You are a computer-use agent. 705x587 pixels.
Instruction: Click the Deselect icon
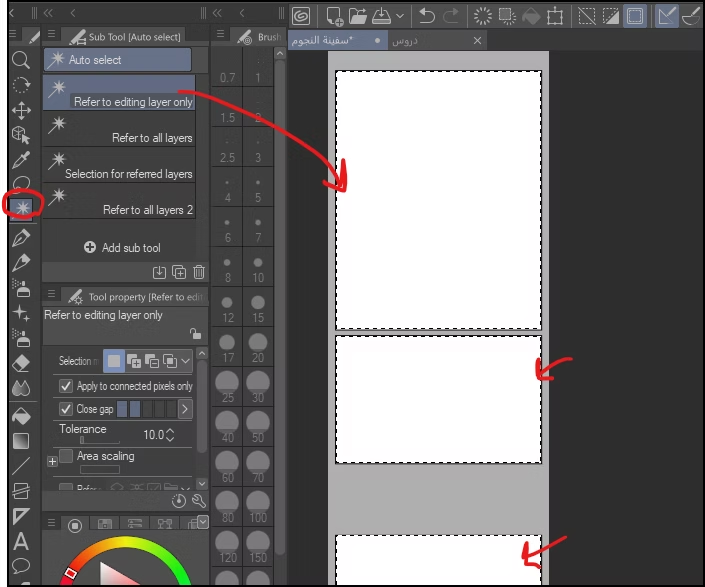(x=587, y=17)
